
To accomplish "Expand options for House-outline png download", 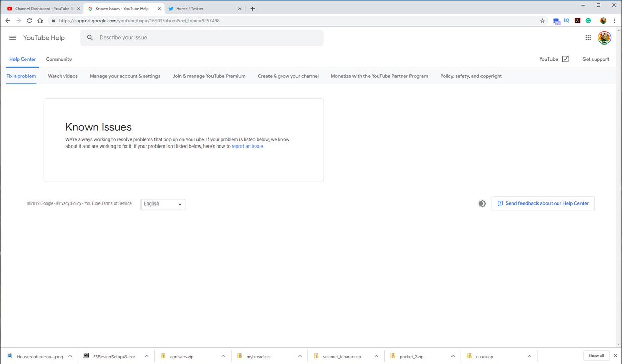I will [70, 356].
